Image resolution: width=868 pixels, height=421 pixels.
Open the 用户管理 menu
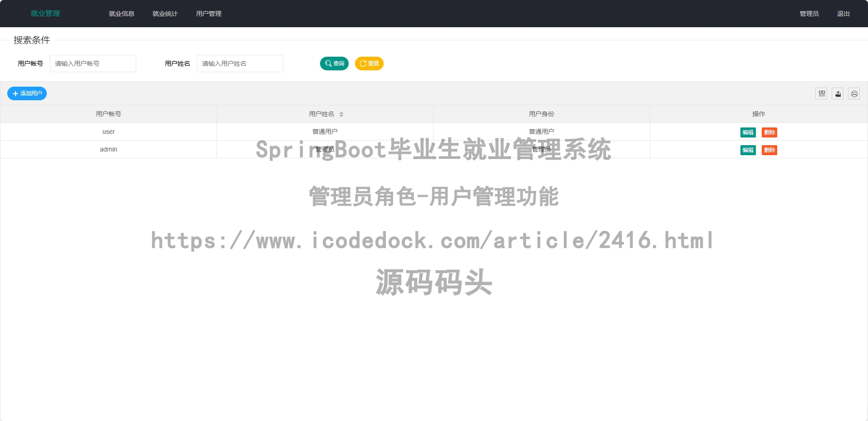click(x=209, y=14)
